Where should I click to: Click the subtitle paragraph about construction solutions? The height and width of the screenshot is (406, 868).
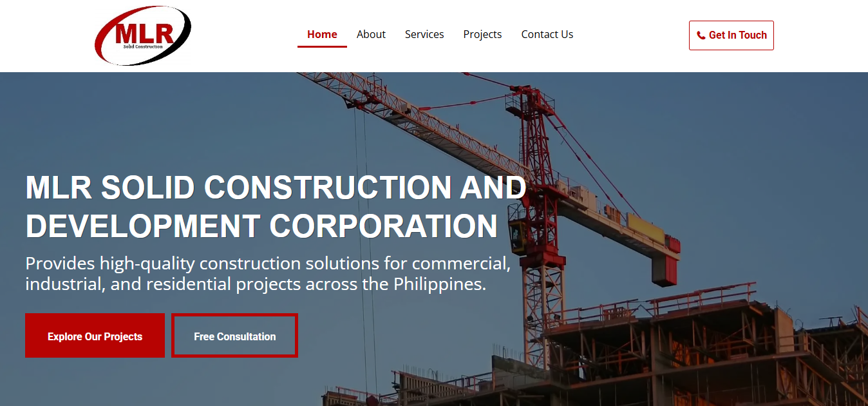click(x=268, y=273)
